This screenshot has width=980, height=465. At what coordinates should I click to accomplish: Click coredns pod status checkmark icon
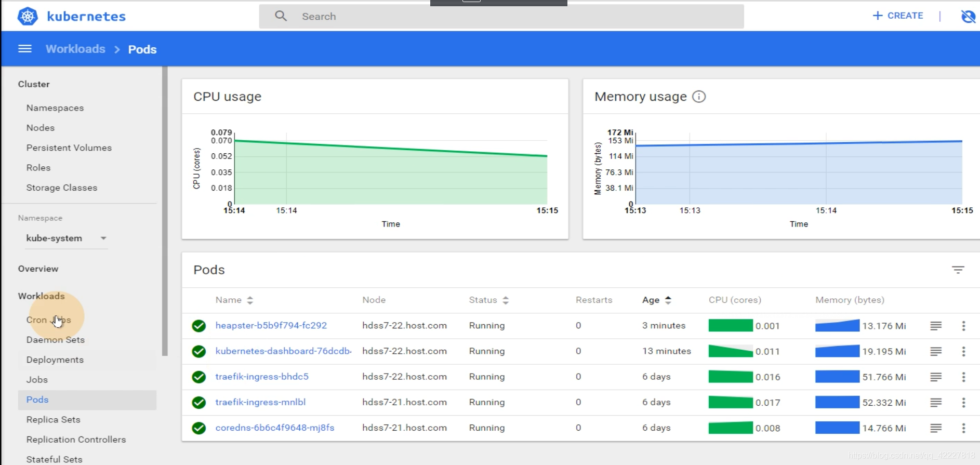[198, 428]
